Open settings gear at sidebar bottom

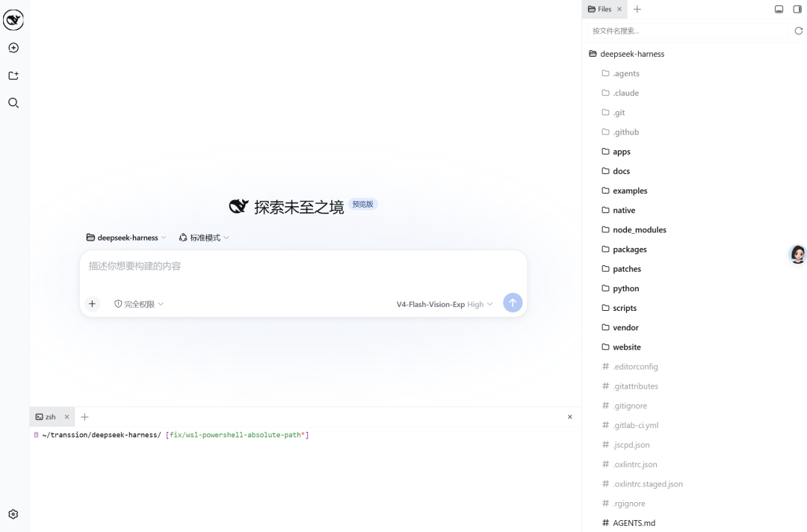13,514
